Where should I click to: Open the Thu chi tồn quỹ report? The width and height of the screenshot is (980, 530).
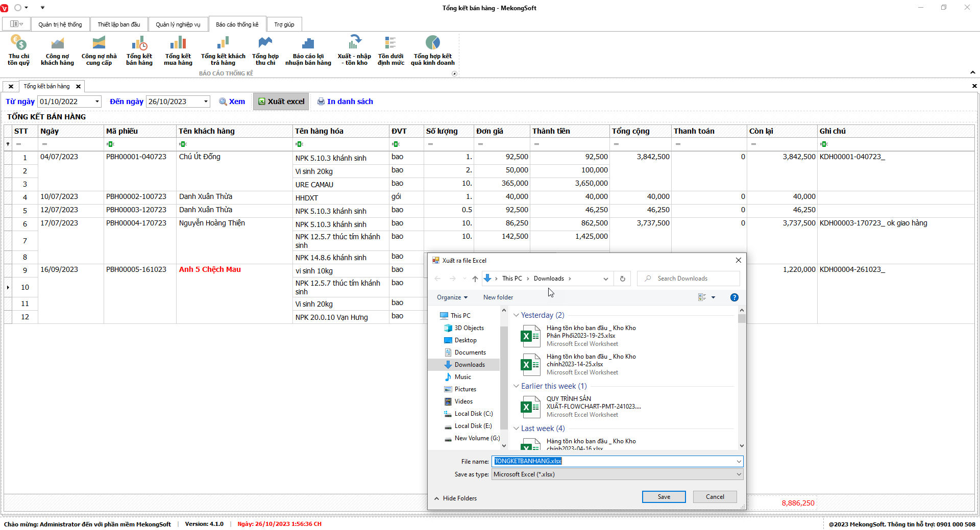(18, 50)
